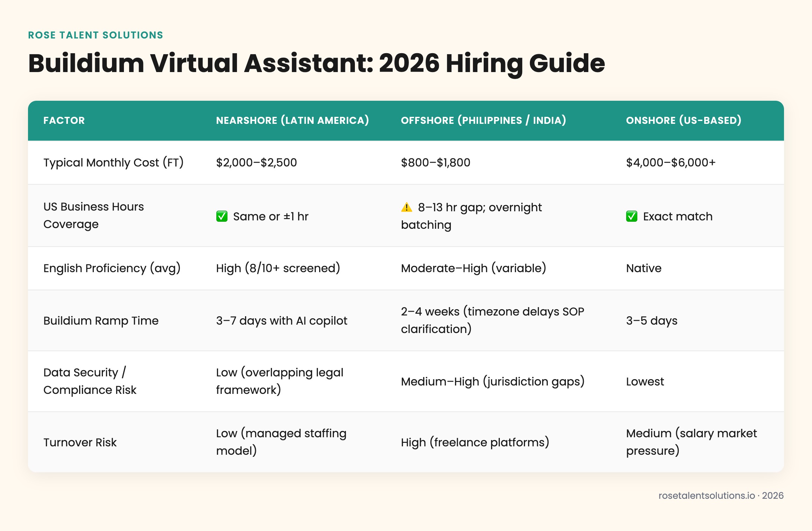The image size is (812, 531).
Task: Click the 'ROSE TALENT SOLUTIONS' brand label
Action: 96,35
